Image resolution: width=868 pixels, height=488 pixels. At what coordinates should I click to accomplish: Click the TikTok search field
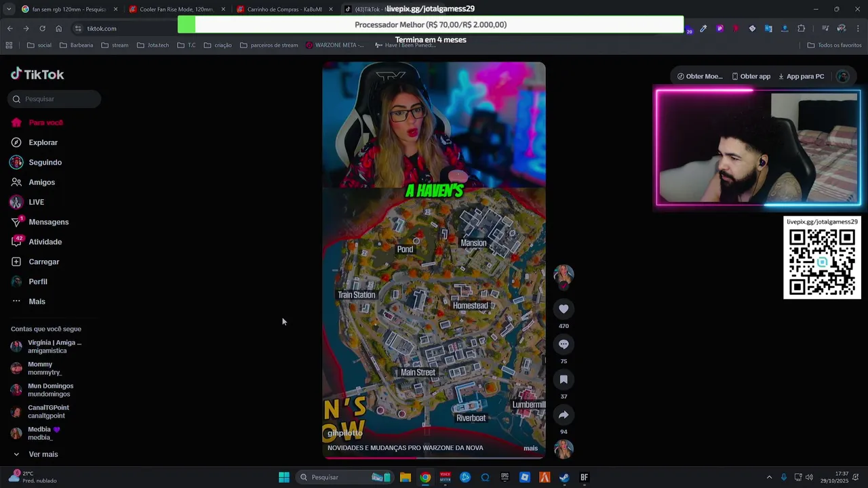coord(55,99)
